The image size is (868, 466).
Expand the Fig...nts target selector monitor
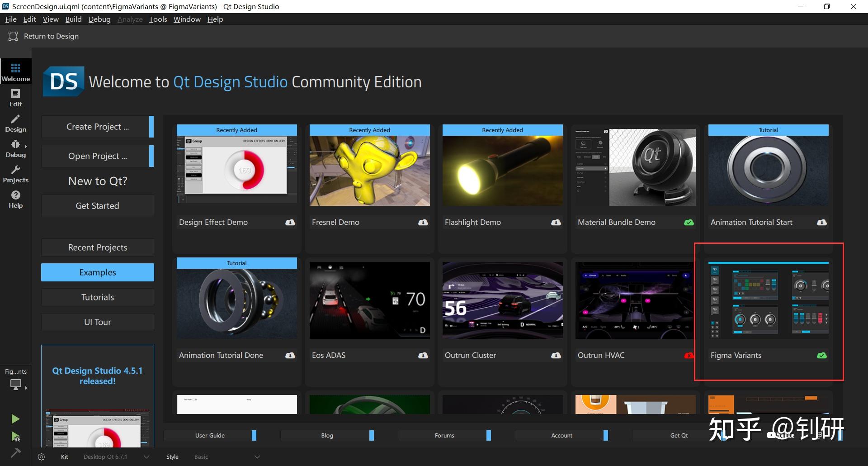16,385
